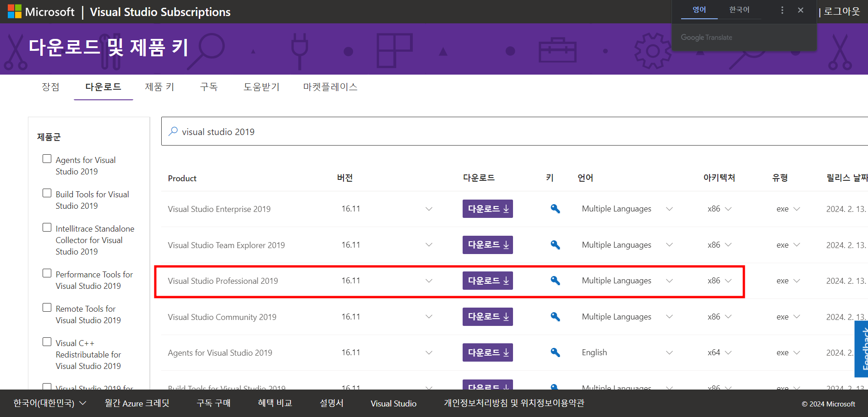Viewport: 868px width, 417px height.
Task: Click the search magnifier icon
Action: [173, 131]
